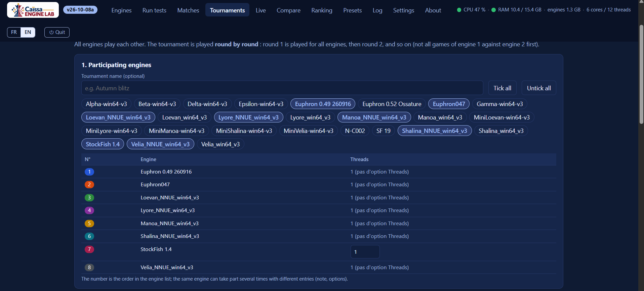The width and height of the screenshot is (644, 291).
Task: Click the teal badge numbered 6
Action: click(x=89, y=236)
